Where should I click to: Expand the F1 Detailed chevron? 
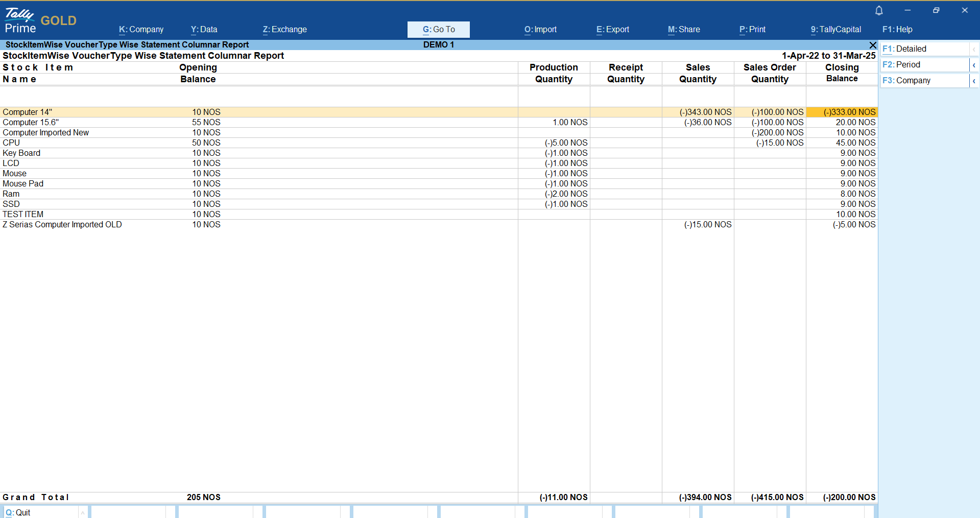974,49
